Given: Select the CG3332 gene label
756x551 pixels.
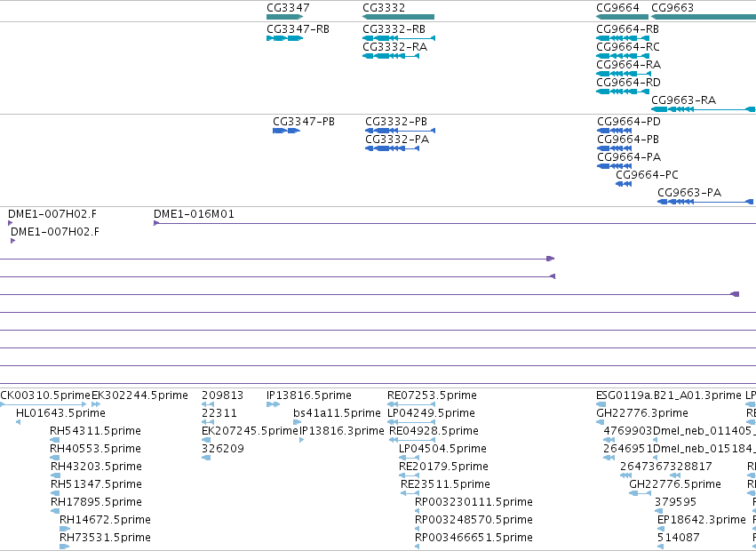Looking at the screenshot, I should click(384, 8).
